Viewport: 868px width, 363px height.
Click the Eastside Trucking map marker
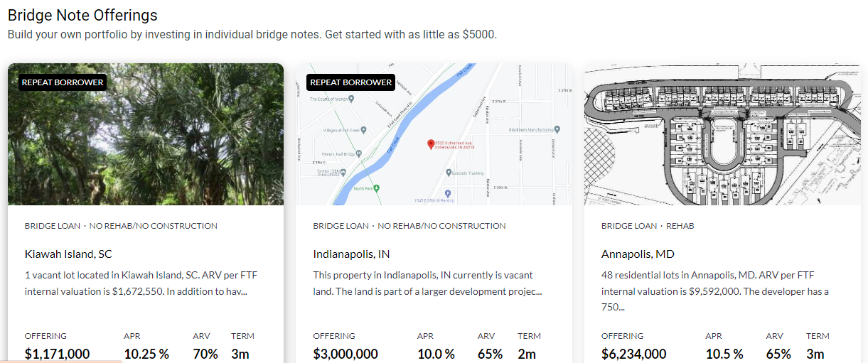(449, 172)
